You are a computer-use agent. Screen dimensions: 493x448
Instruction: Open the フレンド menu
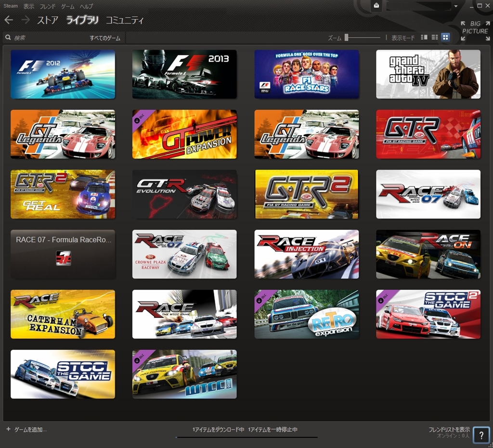tap(48, 6)
